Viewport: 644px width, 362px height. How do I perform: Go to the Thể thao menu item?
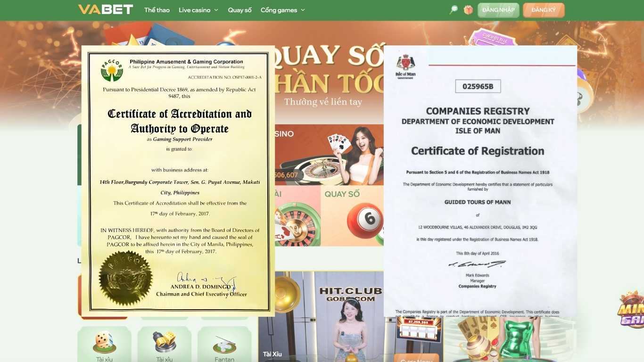click(157, 10)
